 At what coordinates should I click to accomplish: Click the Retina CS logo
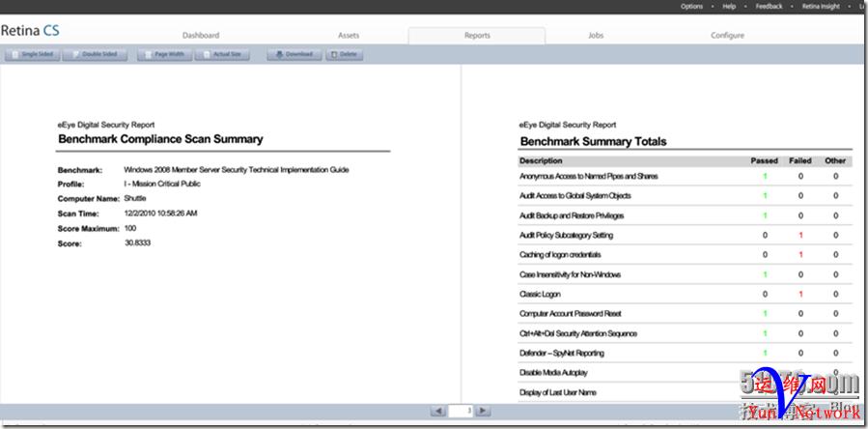pos(30,31)
